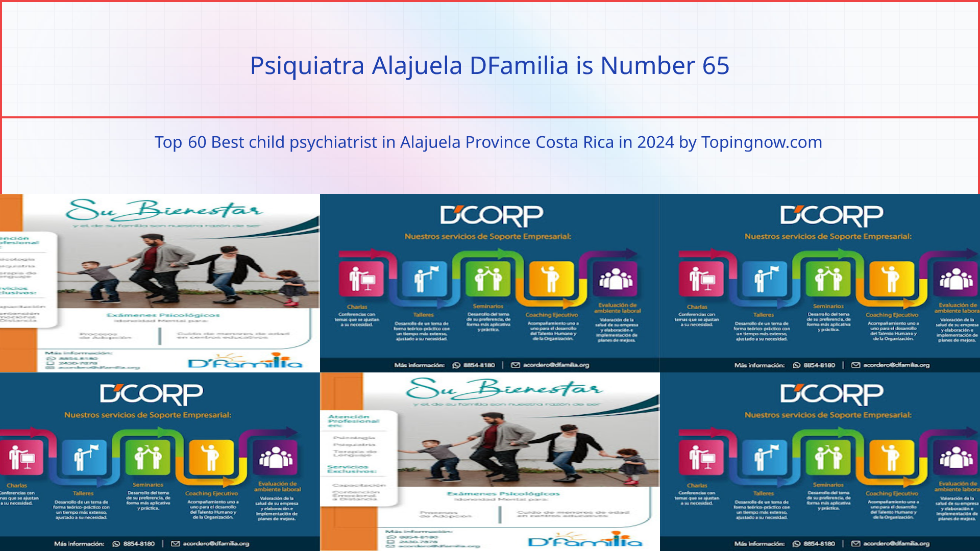Click the green Seminarios icon in the top-right flyer
The image size is (980, 551).
[x=828, y=279]
